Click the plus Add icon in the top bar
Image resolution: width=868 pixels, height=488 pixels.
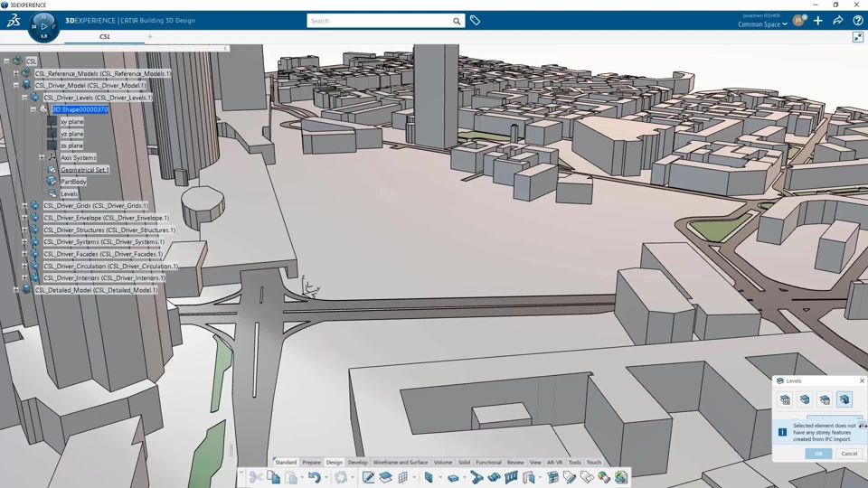[x=818, y=21]
